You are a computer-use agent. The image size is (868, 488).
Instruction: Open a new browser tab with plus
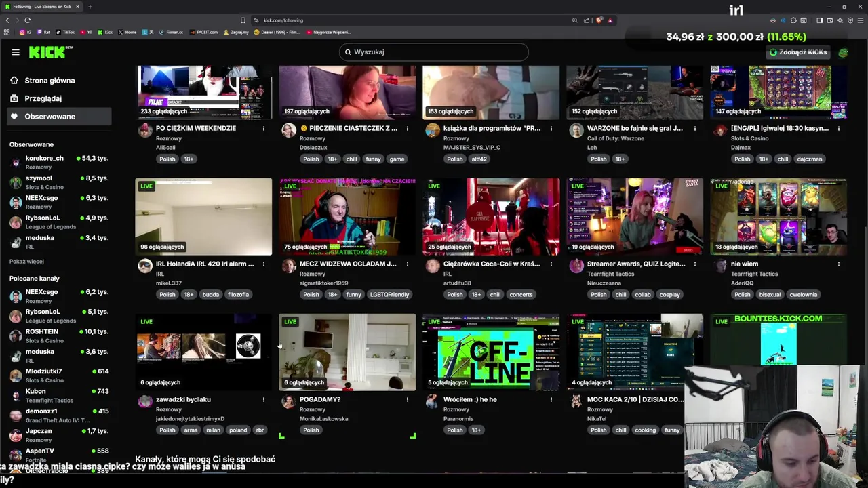(x=90, y=7)
